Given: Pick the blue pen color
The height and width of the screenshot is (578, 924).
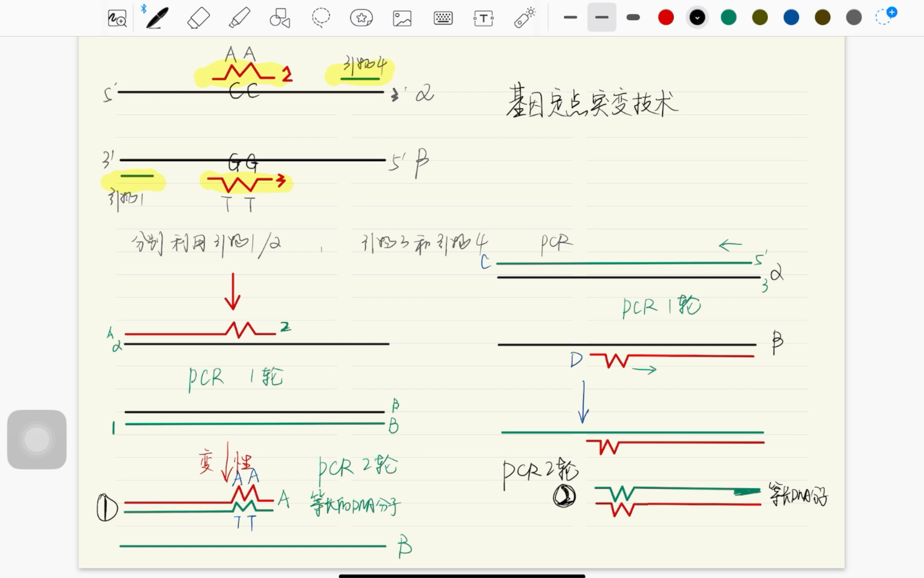Looking at the screenshot, I should point(791,18).
